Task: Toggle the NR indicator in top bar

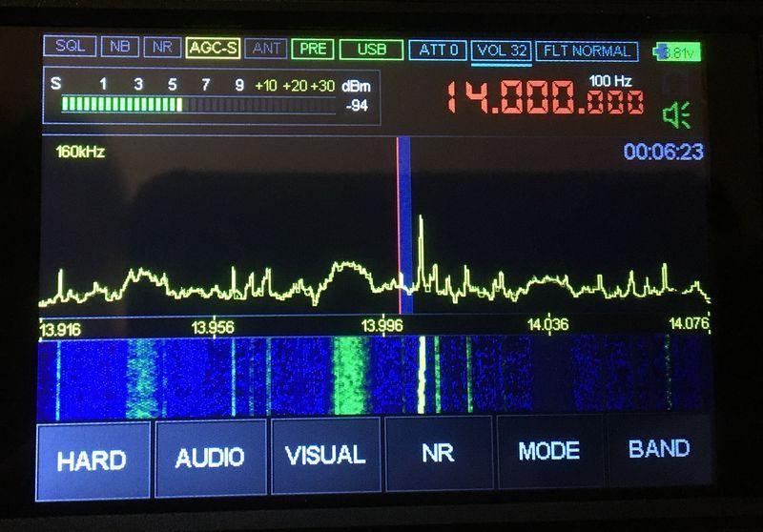Action: pos(162,47)
